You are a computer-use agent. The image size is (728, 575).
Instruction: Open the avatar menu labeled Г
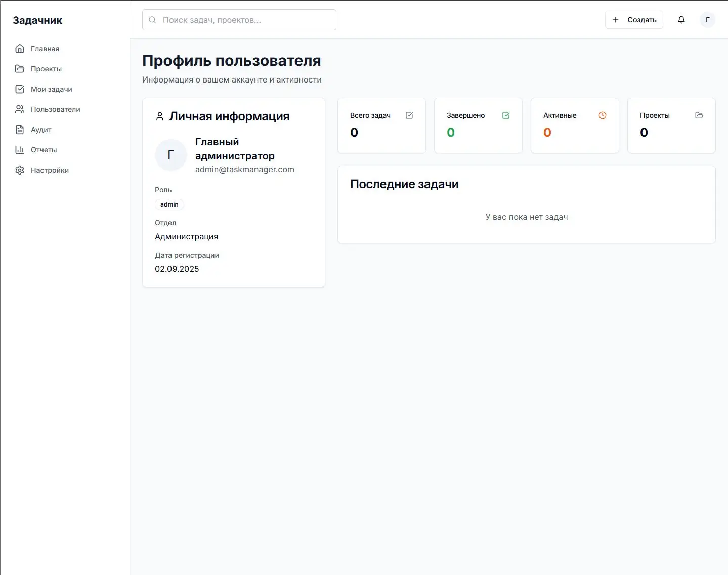(707, 20)
